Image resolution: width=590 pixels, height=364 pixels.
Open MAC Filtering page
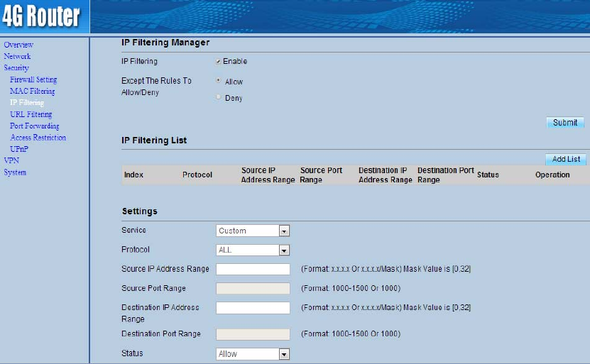point(33,91)
